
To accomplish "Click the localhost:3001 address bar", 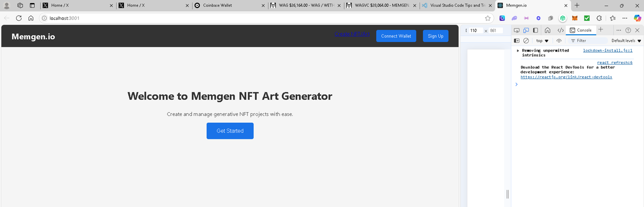I will [263, 18].
